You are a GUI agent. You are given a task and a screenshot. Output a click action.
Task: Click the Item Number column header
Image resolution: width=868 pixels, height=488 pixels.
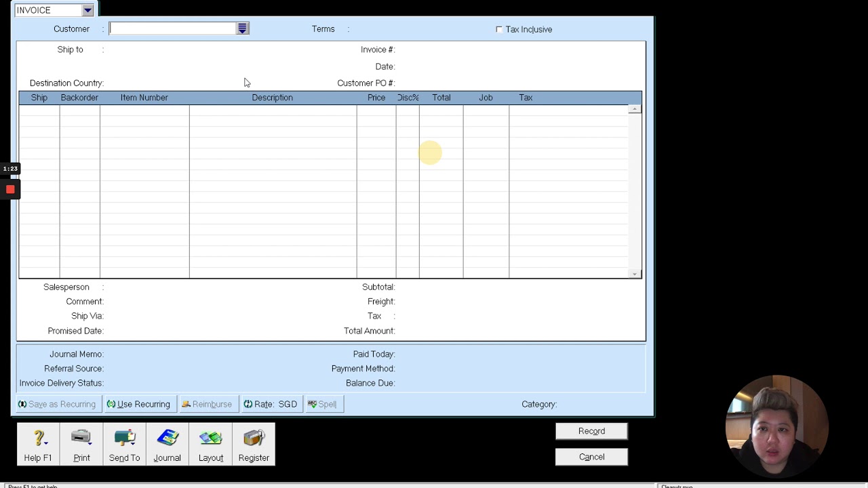click(144, 98)
